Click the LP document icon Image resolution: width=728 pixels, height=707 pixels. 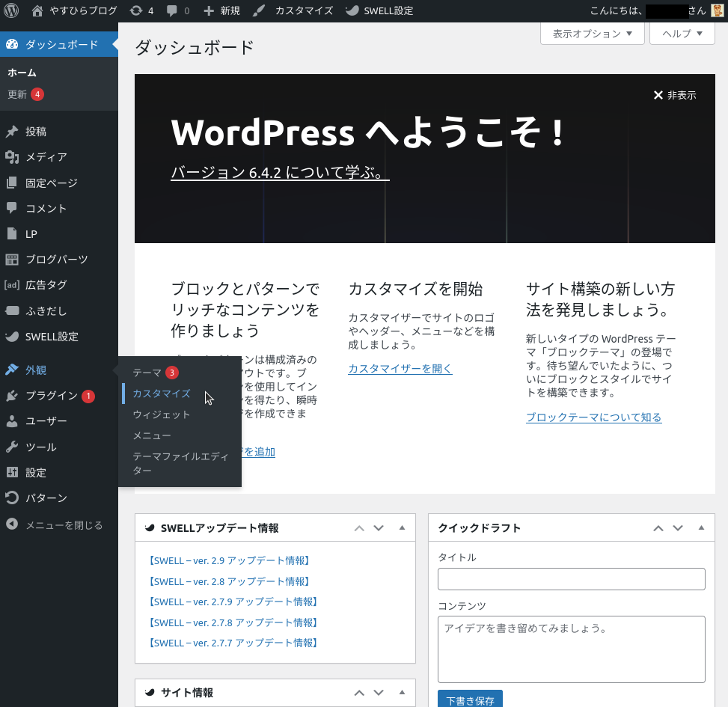click(12, 233)
